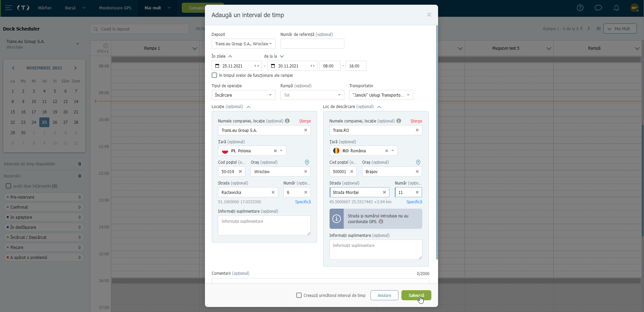Click the Trans.eu (T) logo
Screen dimensions: 644x312
click(x=23, y=8)
